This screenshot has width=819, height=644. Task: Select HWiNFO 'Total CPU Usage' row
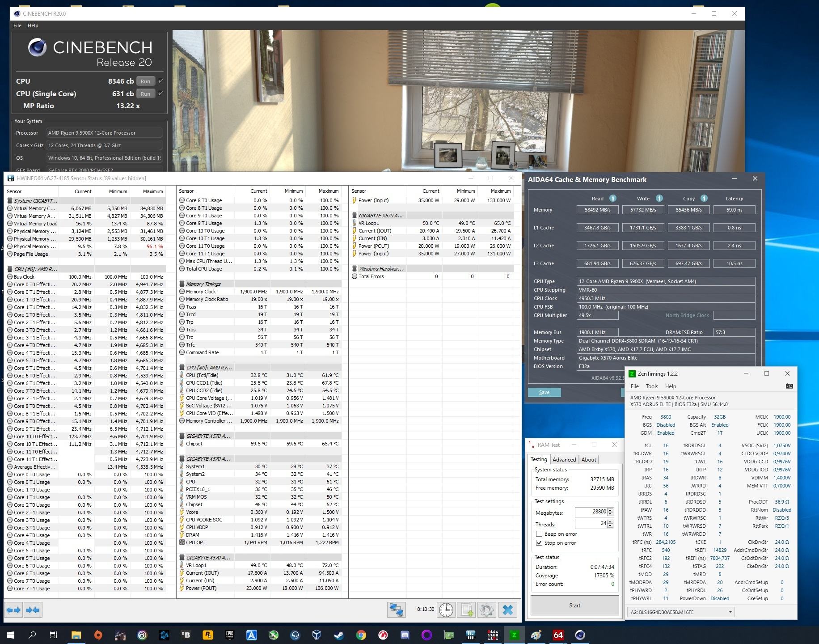click(259, 269)
